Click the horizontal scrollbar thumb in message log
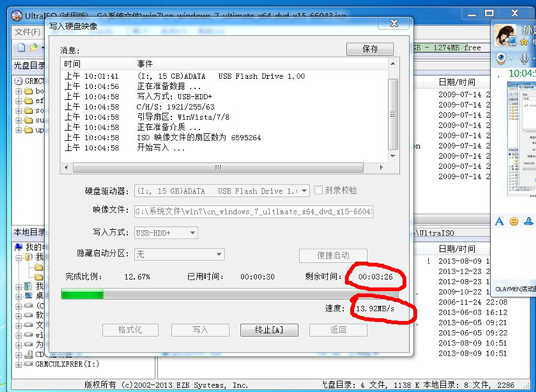Image resolution: width=536 pixels, height=392 pixels. click(218, 167)
